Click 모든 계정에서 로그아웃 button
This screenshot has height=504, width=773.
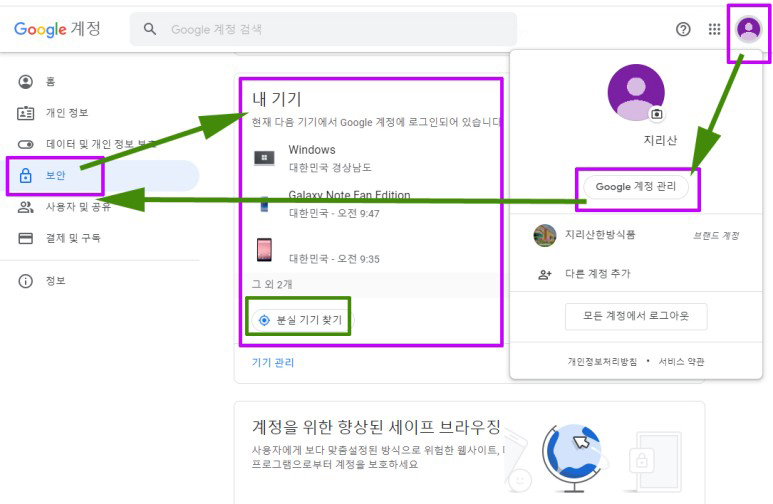pyautogui.click(x=636, y=316)
